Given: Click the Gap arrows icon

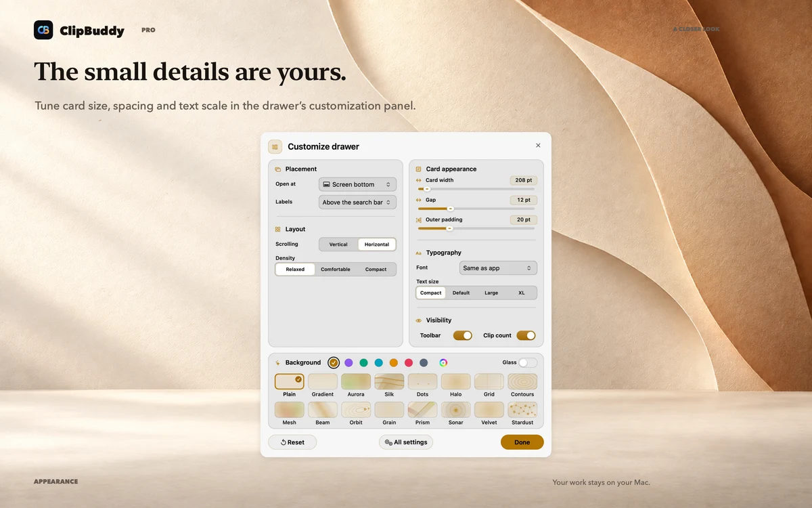Looking at the screenshot, I should (x=419, y=200).
